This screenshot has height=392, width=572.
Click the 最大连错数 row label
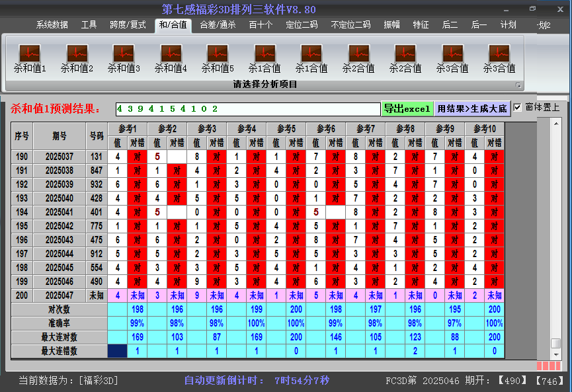pyautogui.click(x=59, y=351)
